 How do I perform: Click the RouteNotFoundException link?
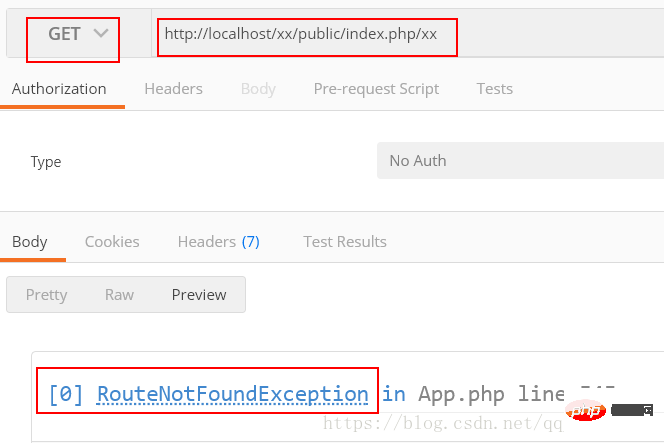(x=232, y=394)
